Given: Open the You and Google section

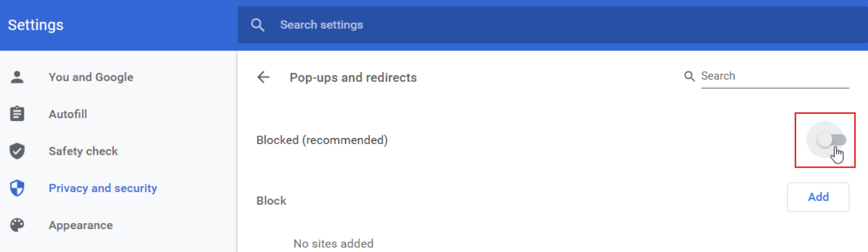Looking at the screenshot, I should pyautogui.click(x=91, y=77).
